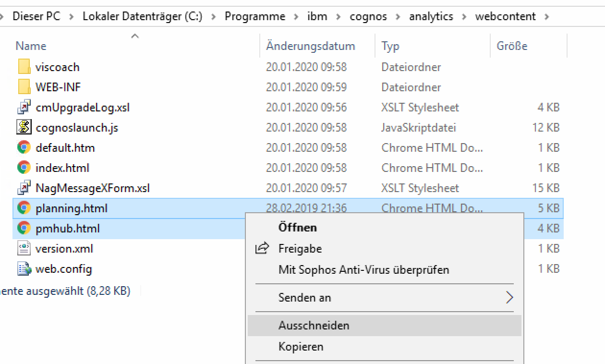Expand the chevron after webcontent in path
605x364 pixels.
[x=546, y=16]
